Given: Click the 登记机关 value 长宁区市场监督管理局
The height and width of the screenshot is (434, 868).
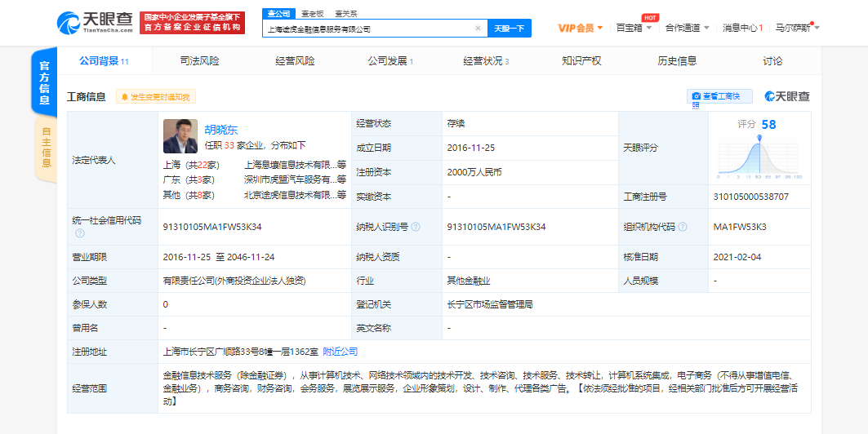Looking at the screenshot, I should point(490,304).
